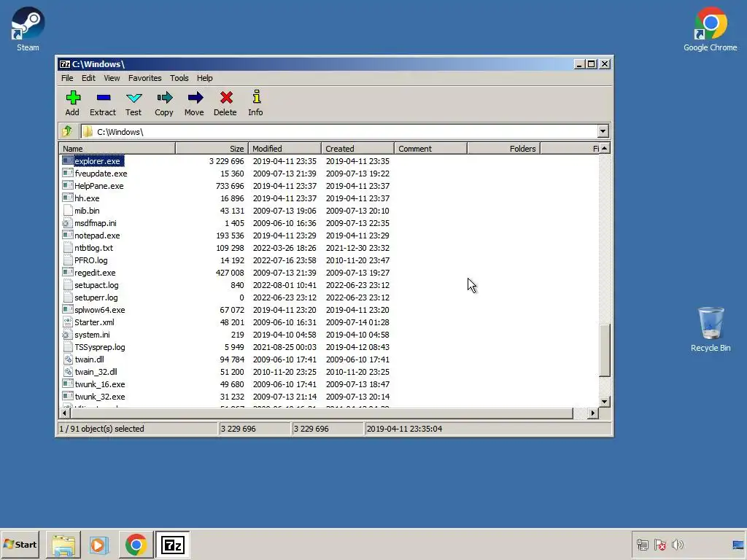This screenshot has height=560, width=747.
Task: Open the File menu
Action: point(67,78)
